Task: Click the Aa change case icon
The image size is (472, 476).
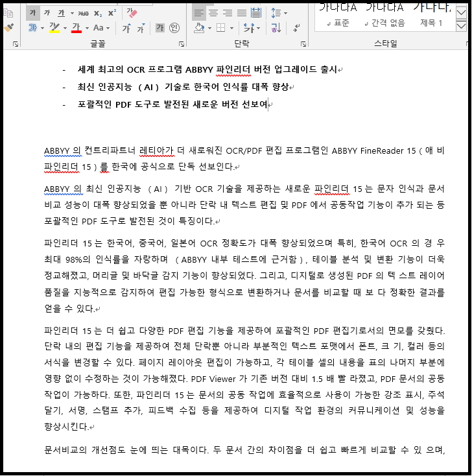Action: click(x=99, y=28)
